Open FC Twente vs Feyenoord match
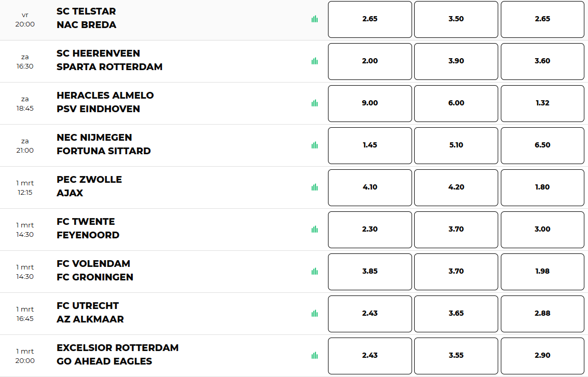Viewport: 588px width, 377px height. click(88, 228)
